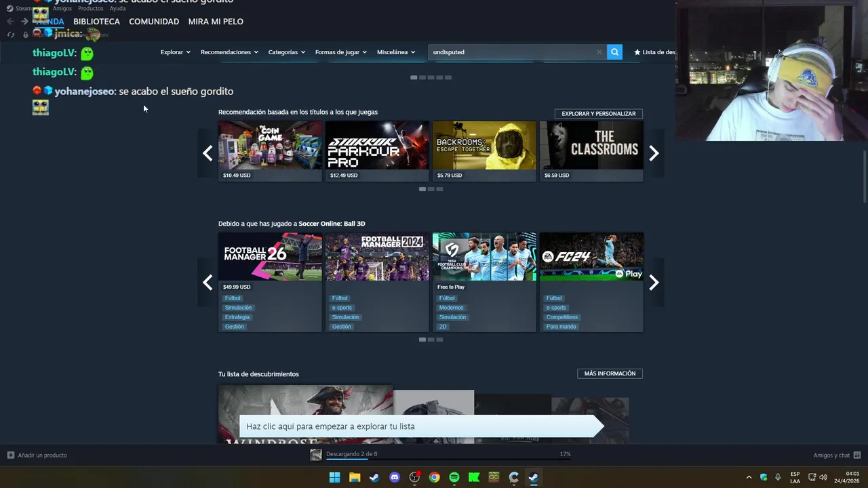
Task: Expand Formas de jugar menu
Action: pyautogui.click(x=340, y=52)
